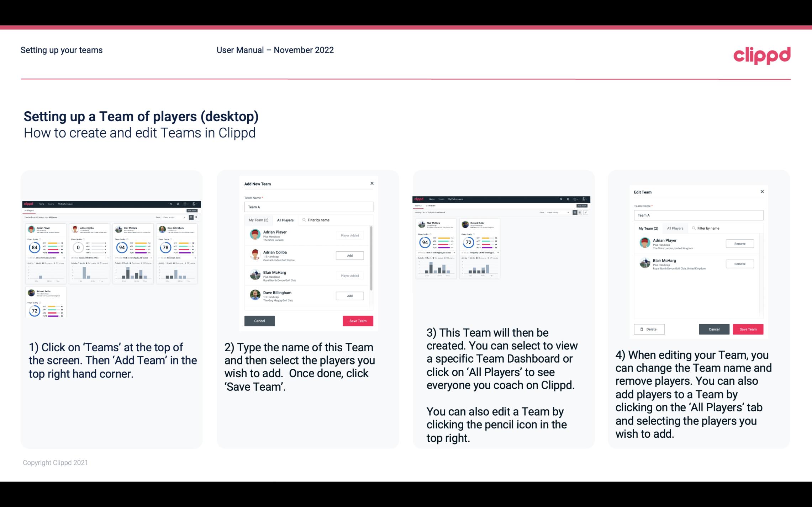Click Save Team button in Add New Team
Image resolution: width=812 pixels, height=507 pixels.
[x=358, y=320]
